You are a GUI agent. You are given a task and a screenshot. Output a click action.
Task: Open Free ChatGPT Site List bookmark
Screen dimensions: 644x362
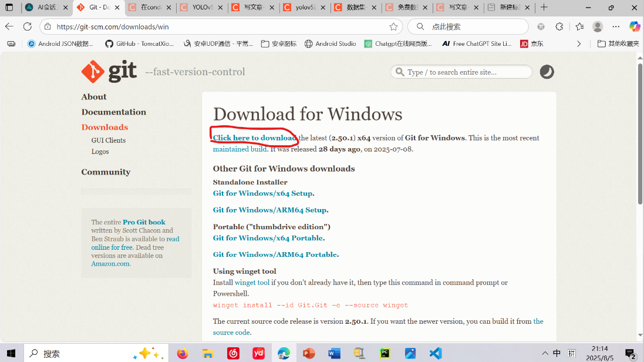click(x=477, y=43)
